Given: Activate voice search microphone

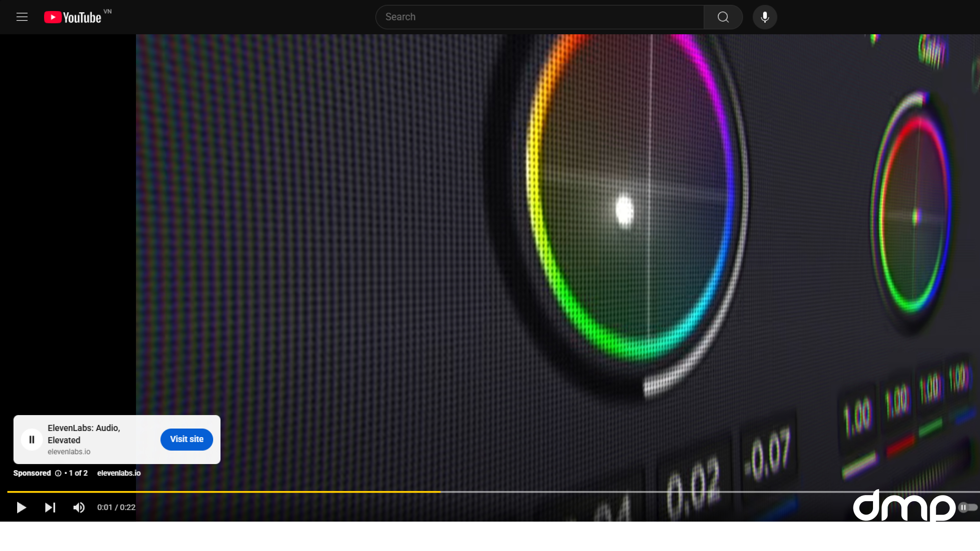Looking at the screenshot, I should (764, 17).
